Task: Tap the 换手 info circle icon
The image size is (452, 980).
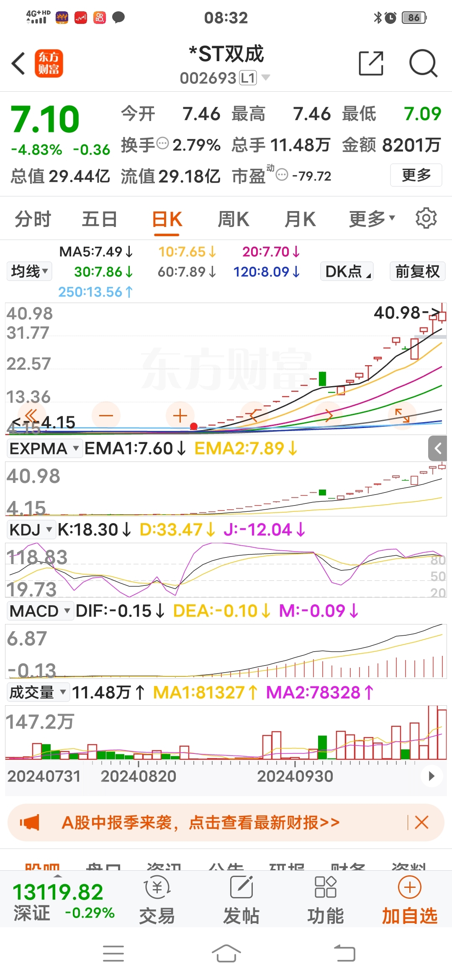Action: pyautogui.click(x=162, y=144)
